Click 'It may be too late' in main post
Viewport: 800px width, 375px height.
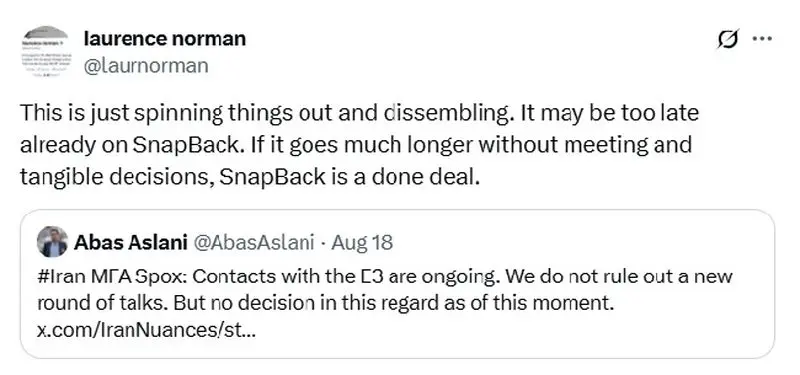pyautogui.click(x=608, y=113)
